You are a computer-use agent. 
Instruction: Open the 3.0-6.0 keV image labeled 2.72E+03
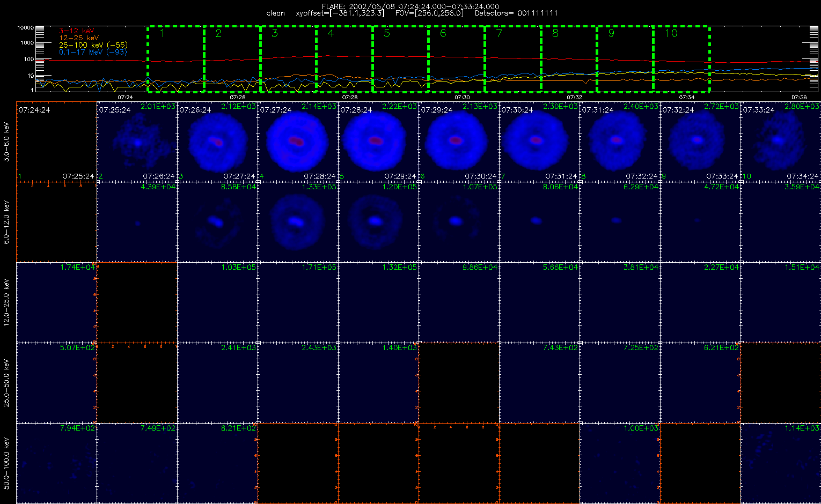point(700,141)
